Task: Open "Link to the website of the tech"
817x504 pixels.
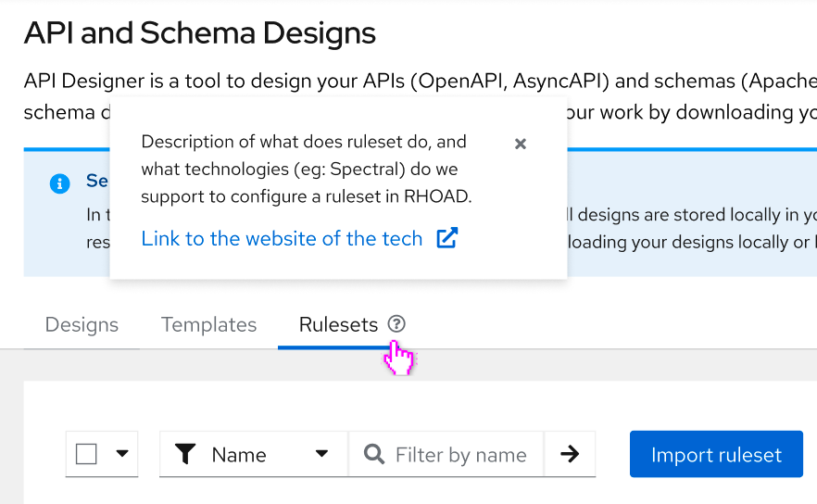Action: [282, 238]
